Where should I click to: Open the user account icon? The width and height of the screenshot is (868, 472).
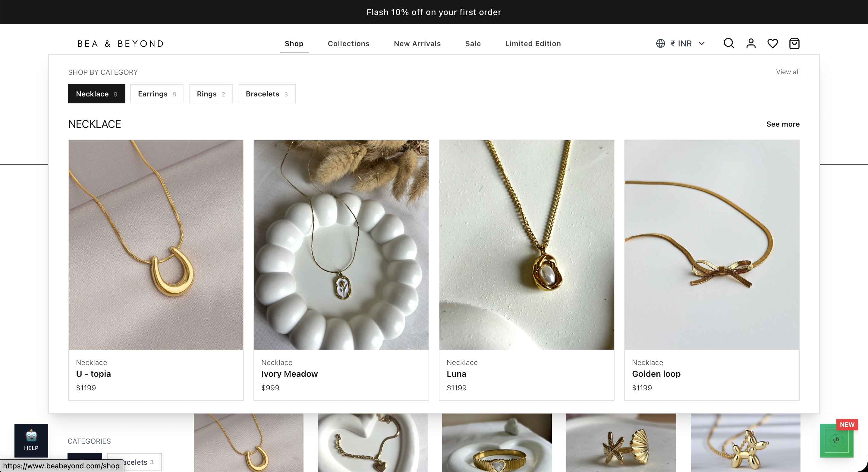[x=751, y=43]
